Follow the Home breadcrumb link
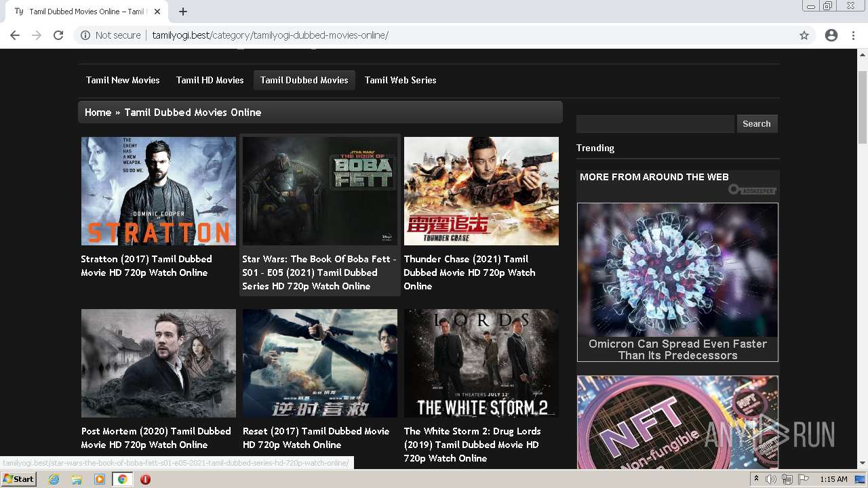This screenshot has width=868, height=488. pyautogui.click(x=98, y=113)
